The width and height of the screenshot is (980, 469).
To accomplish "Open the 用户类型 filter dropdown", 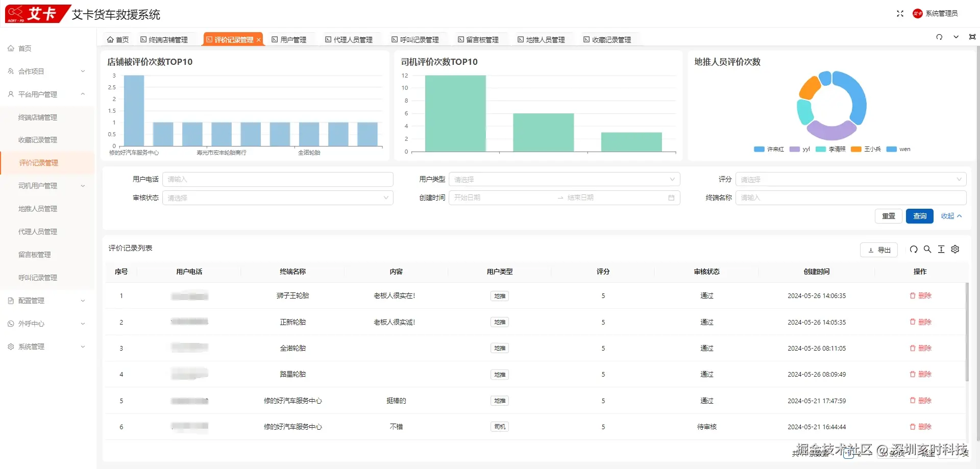I will point(565,179).
